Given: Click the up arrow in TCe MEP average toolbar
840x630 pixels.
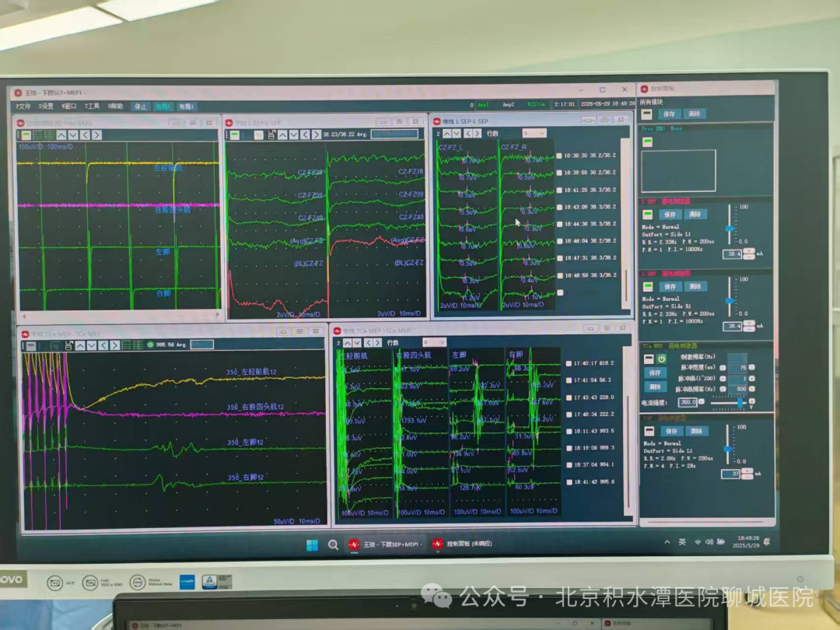Looking at the screenshot, I should (x=80, y=345).
